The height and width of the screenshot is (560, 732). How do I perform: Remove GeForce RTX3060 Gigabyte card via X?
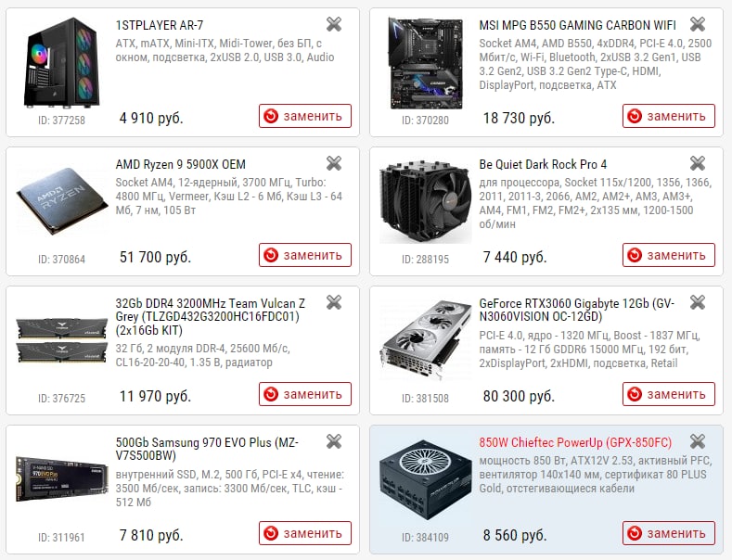point(698,302)
